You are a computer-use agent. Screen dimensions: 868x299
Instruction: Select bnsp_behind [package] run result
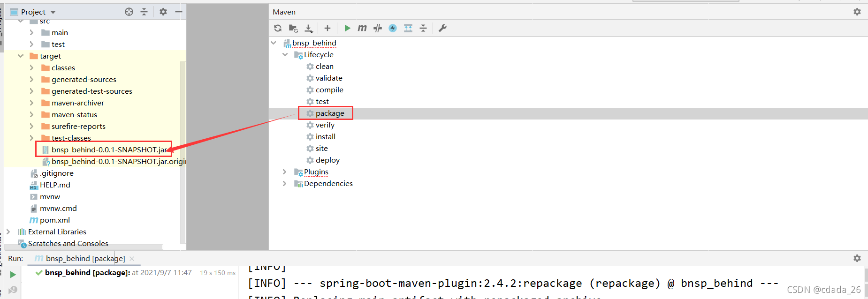pyautogui.click(x=87, y=272)
